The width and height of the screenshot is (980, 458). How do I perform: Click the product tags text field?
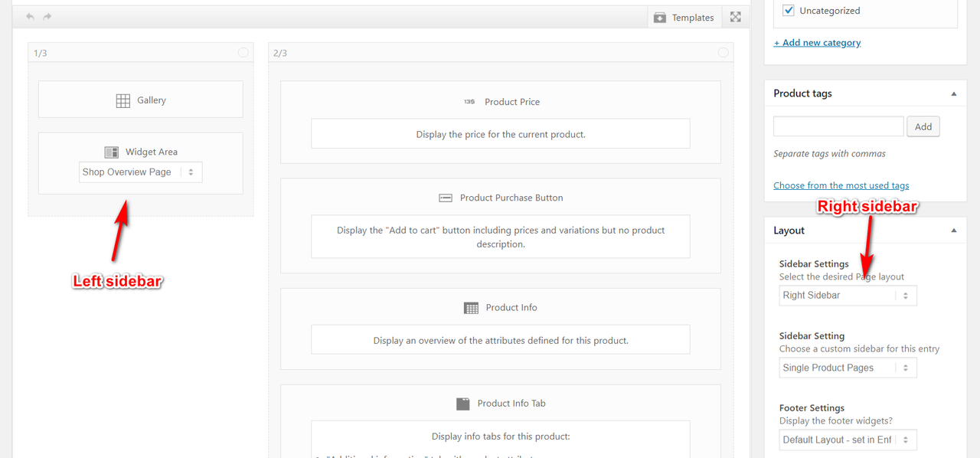838,126
